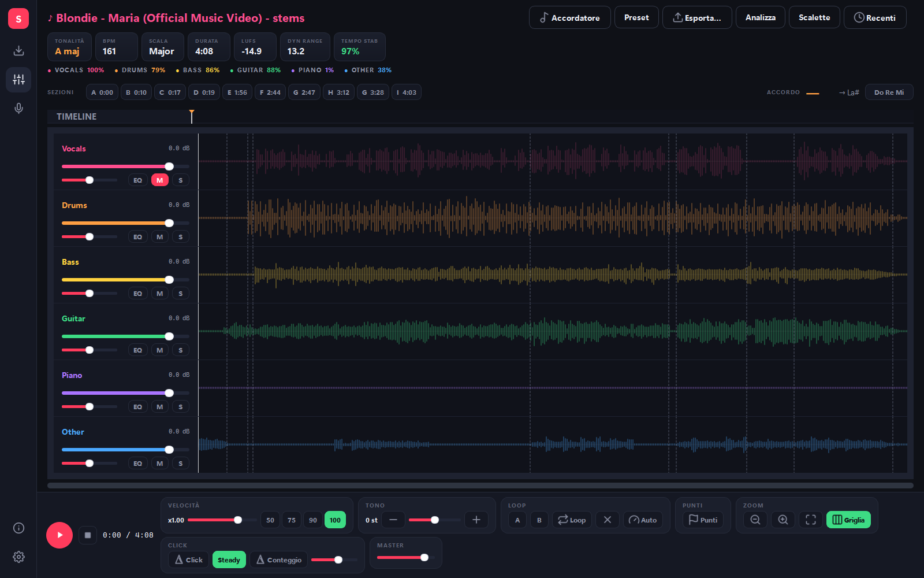Unmute the Vocals track
Image resolution: width=924 pixels, height=578 pixels.
pos(160,180)
